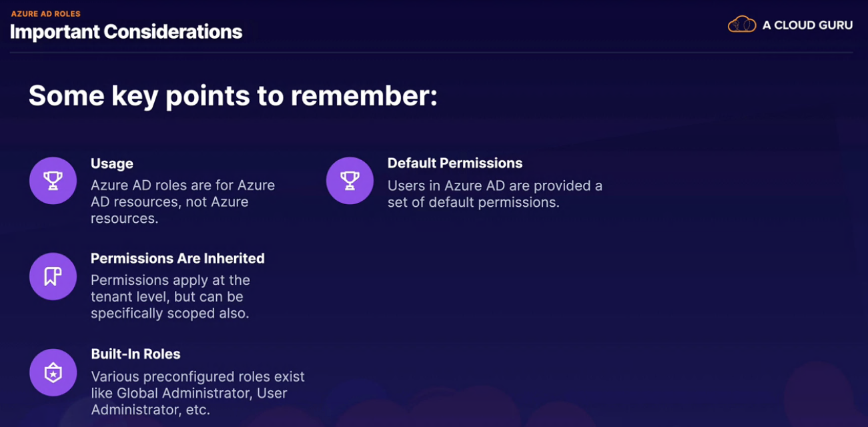Click the AZURE AD ROLES section label

click(x=45, y=13)
